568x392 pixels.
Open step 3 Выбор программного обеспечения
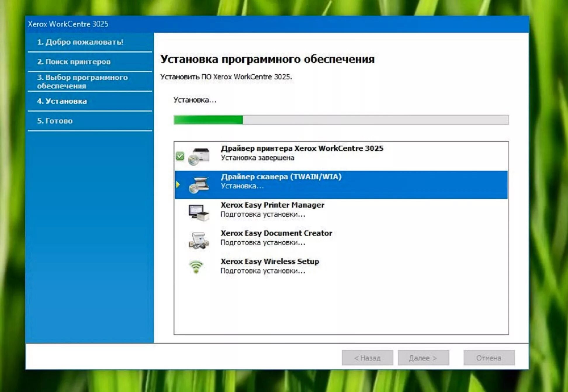[x=90, y=81]
